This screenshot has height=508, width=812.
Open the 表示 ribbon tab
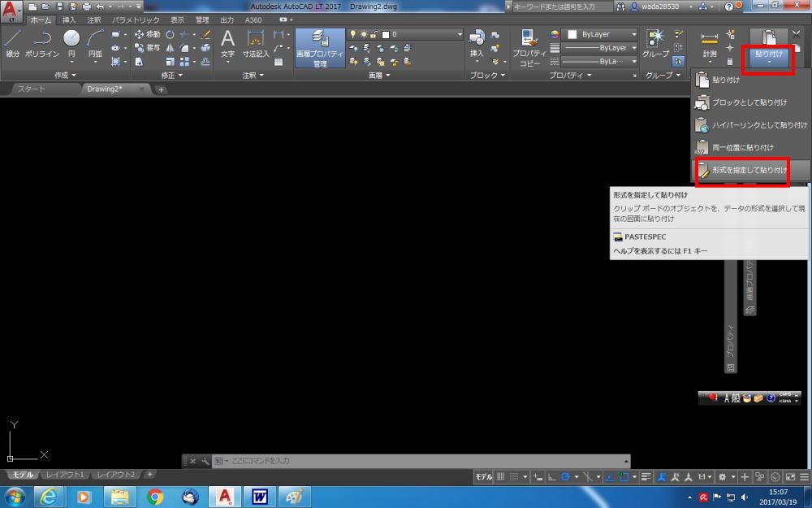click(177, 20)
